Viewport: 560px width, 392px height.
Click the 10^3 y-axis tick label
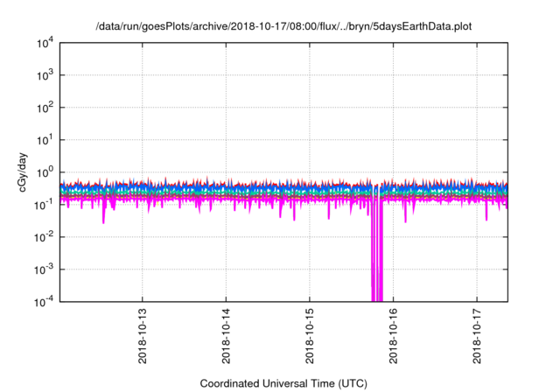click(x=45, y=75)
